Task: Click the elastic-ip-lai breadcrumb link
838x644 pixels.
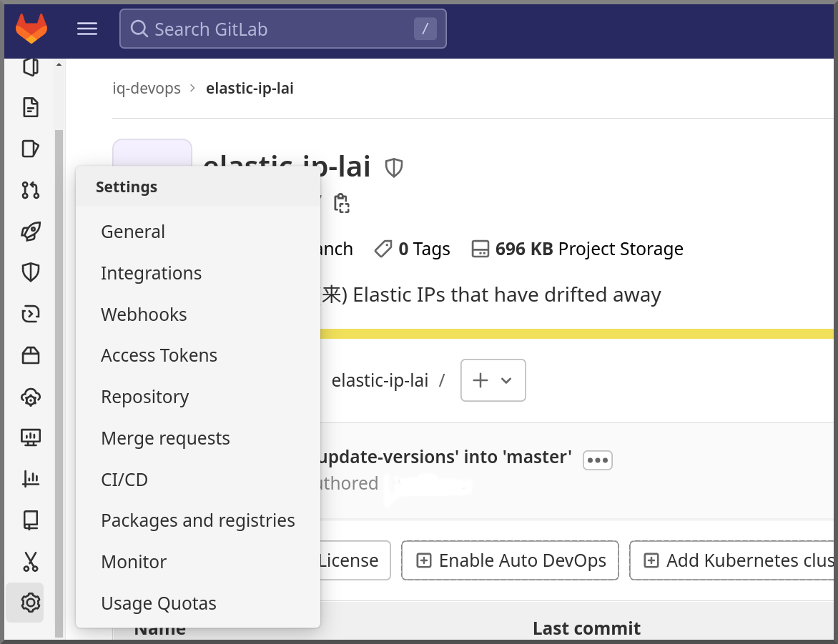Action: 250,88
